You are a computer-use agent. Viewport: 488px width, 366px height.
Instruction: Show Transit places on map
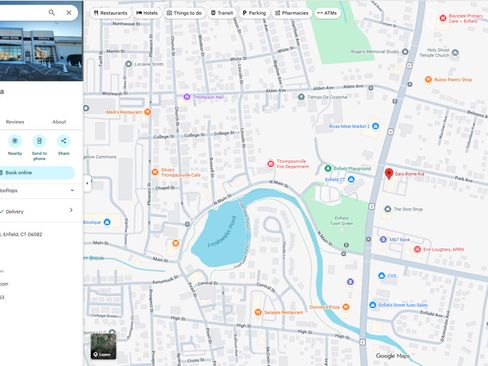[x=222, y=13]
